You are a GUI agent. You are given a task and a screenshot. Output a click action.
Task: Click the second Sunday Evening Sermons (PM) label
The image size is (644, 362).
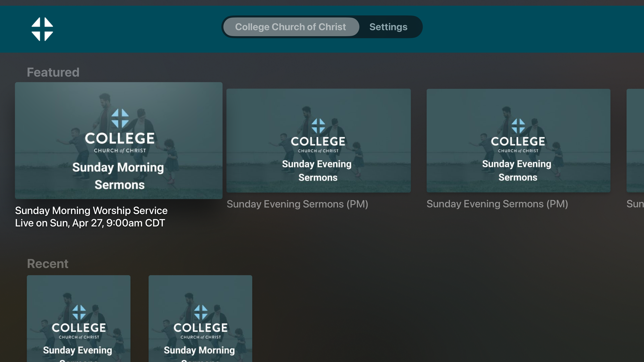tap(497, 204)
